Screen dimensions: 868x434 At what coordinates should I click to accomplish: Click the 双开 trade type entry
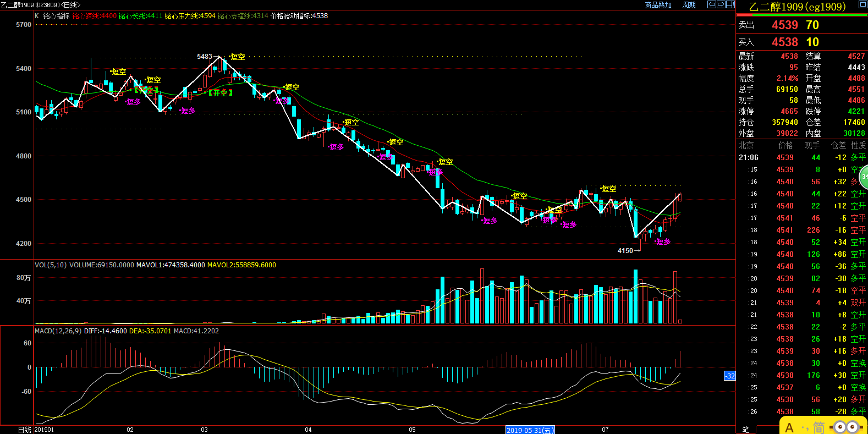tap(858, 303)
